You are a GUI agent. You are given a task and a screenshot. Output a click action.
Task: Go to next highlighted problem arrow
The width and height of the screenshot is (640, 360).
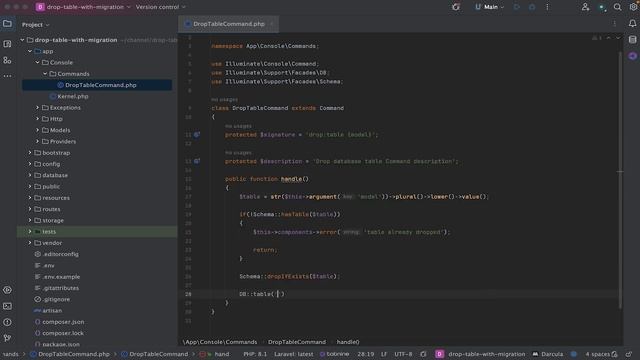click(618, 38)
